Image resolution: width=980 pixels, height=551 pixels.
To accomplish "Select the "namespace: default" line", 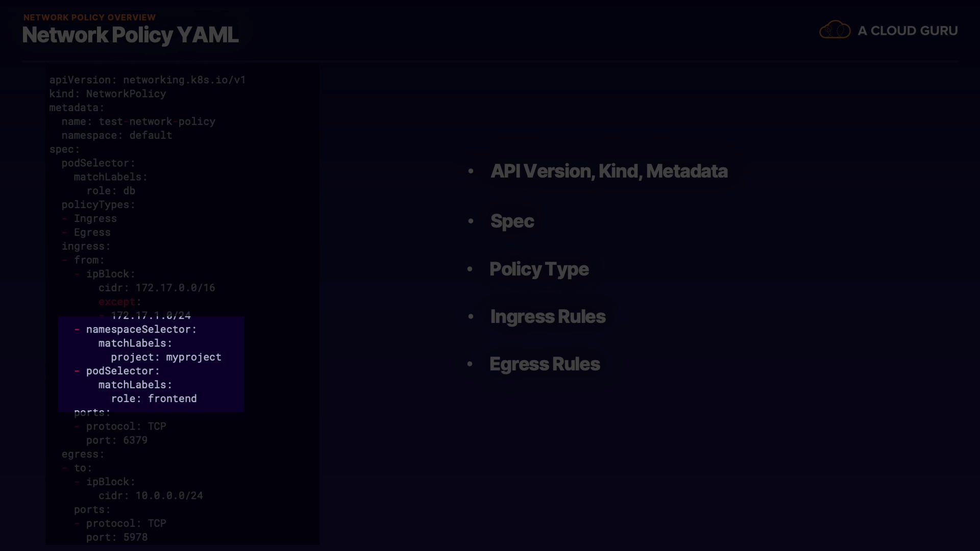I will (x=116, y=136).
